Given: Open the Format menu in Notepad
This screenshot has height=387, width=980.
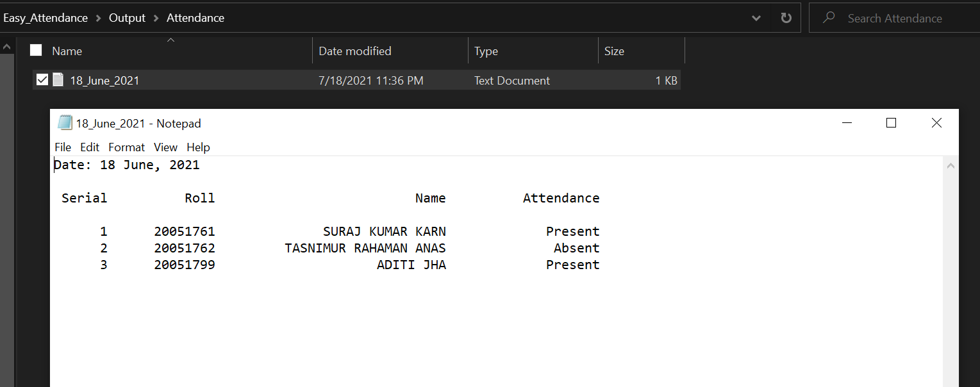Looking at the screenshot, I should 126,147.
